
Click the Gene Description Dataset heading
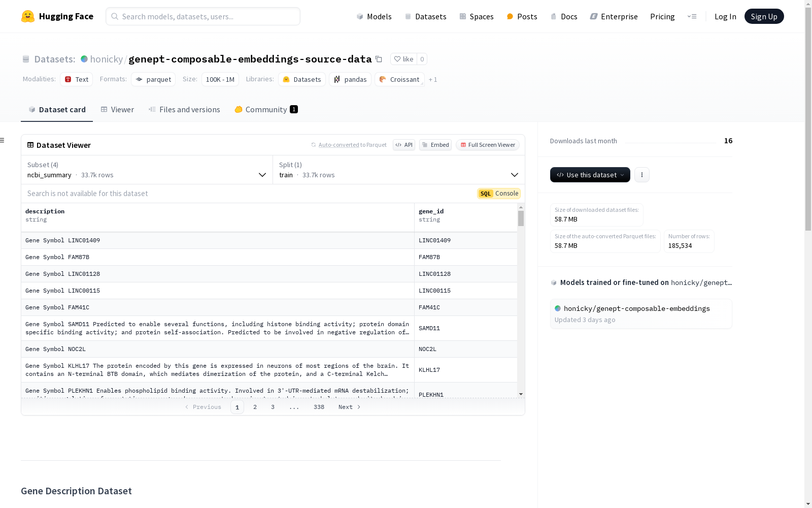[x=76, y=491]
